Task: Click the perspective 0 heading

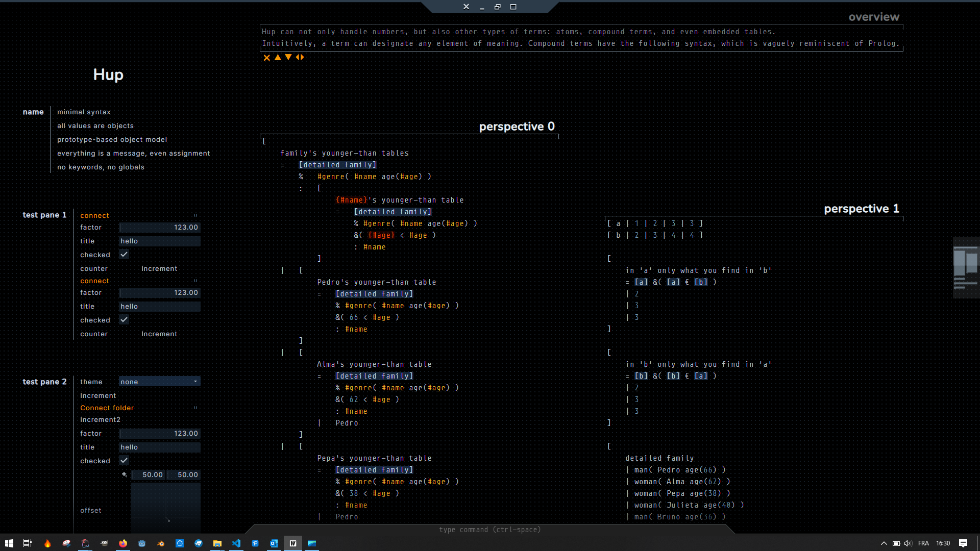Action: tap(517, 127)
